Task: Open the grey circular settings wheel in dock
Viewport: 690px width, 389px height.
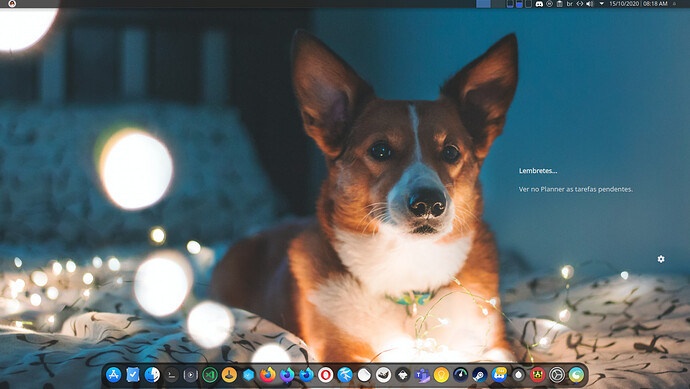Action: [557, 374]
